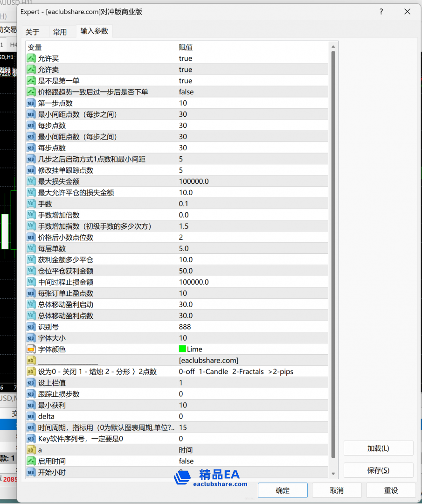422x504 pixels.
Task: Toggle the 允许卖 true value
Action: 186,70
